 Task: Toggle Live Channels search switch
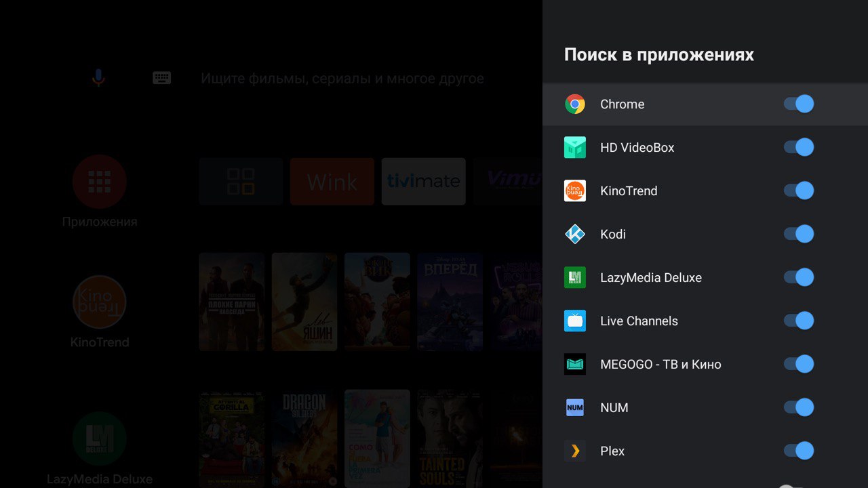click(x=799, y=321)
